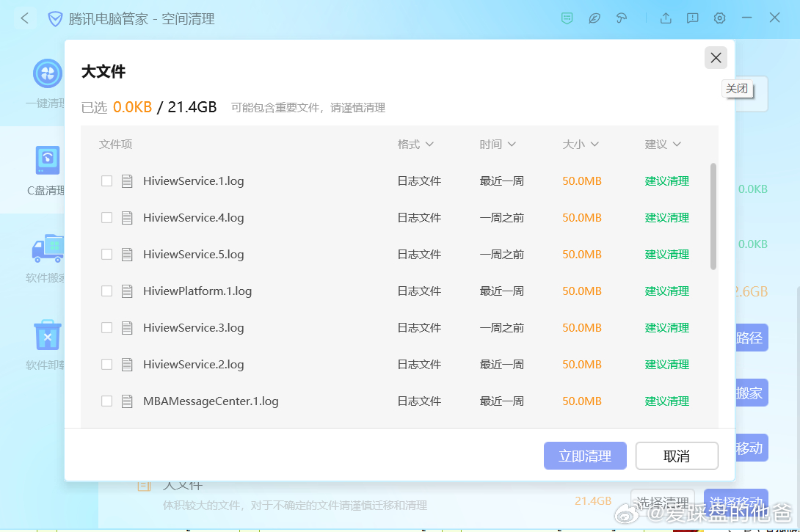
Task: Click the share/upload icon in title bar
Action: coord(666,18)
